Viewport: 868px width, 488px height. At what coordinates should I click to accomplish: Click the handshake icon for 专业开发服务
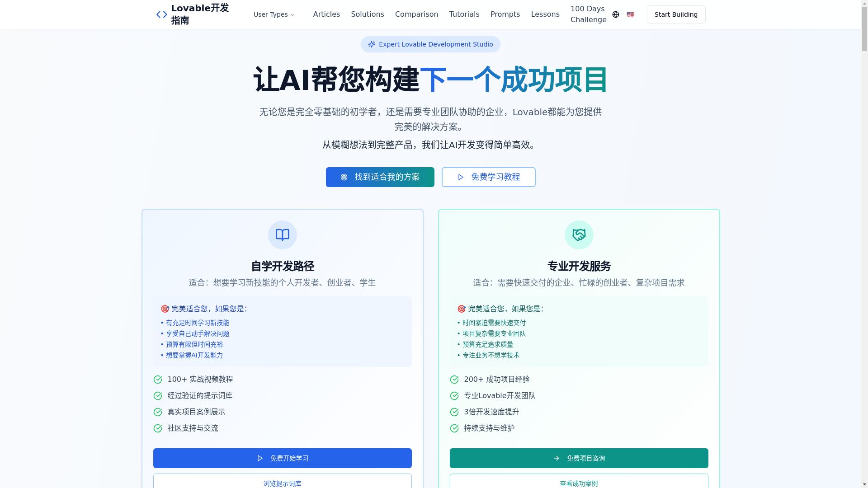pyautogui.click(x=579, y=235)
